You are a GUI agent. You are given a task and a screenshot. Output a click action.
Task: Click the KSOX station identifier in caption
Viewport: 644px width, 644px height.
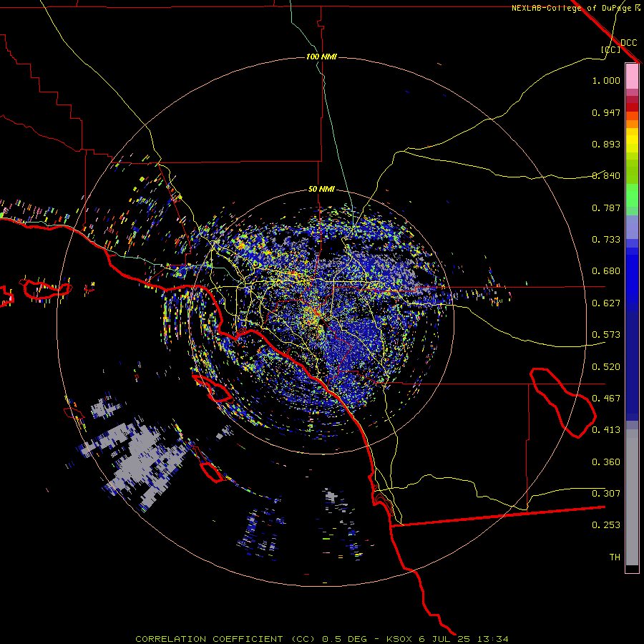(x=401, y=639)
